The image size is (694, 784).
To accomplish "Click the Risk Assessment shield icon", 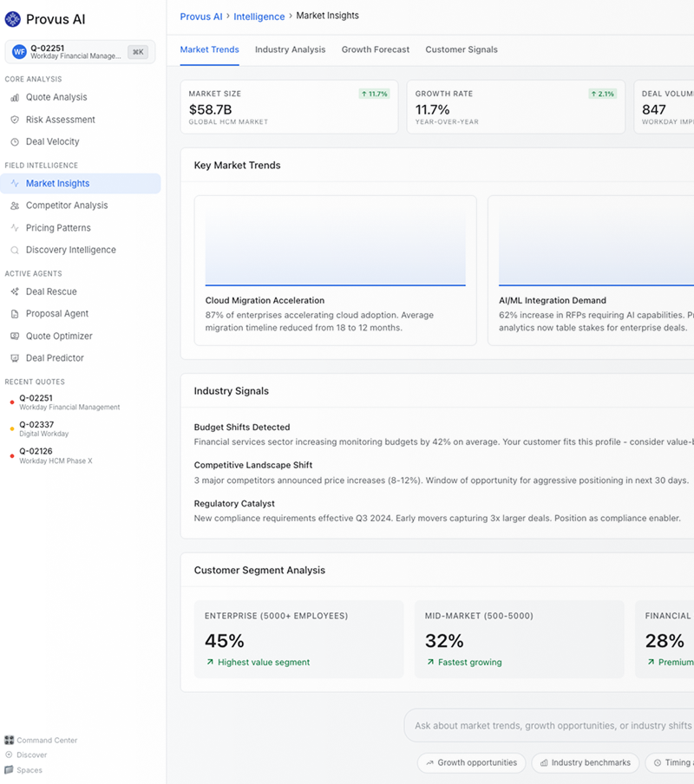I will (x=15, y=120).
